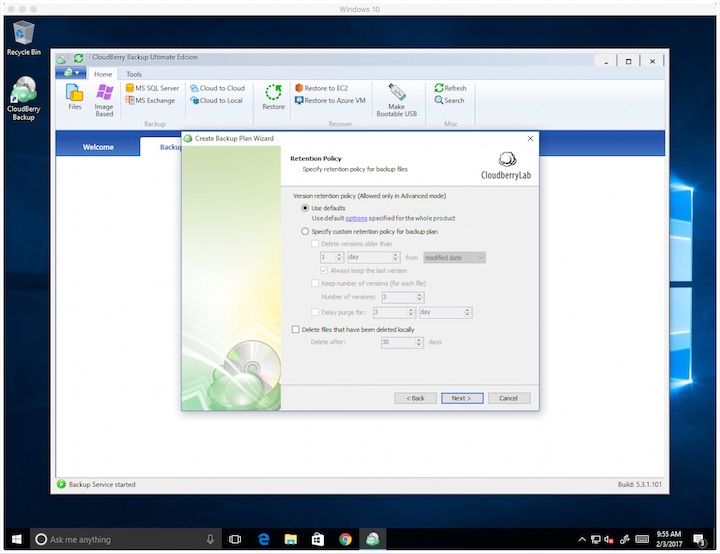
Task: Click the Backup Service started status icon
Action: click(62, 484)
